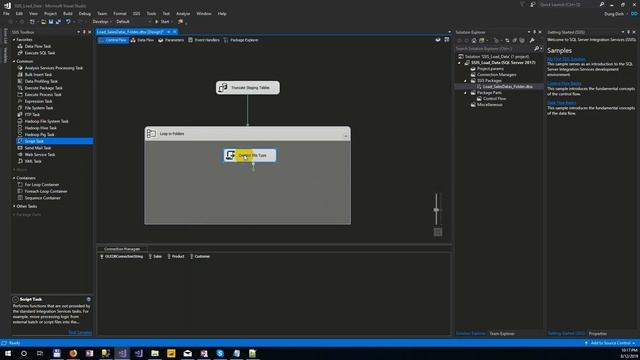Viewport: 640px width, 360px height.
Task: Pick the Hadoop Hive Task
Action: 40,128
